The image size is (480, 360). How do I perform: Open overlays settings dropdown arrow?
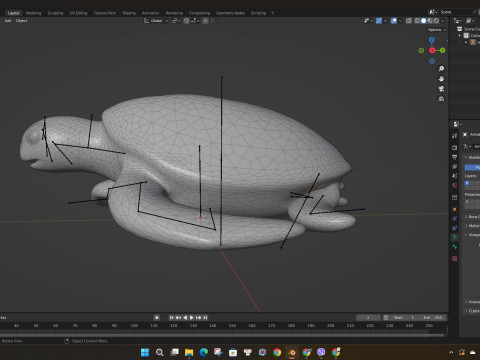400,21
